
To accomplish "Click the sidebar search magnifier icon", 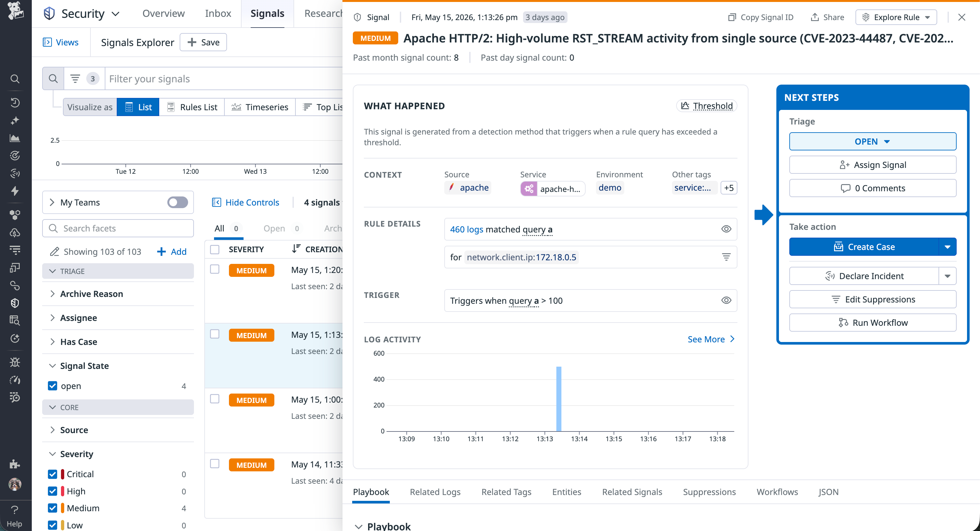I will (15, 79).
